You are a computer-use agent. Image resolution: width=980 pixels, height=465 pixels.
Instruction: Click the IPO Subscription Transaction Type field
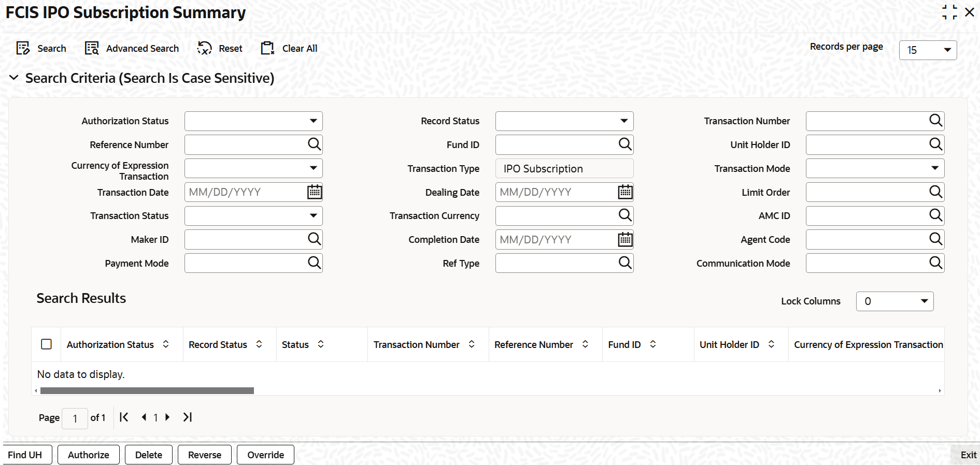pos(564,168)
